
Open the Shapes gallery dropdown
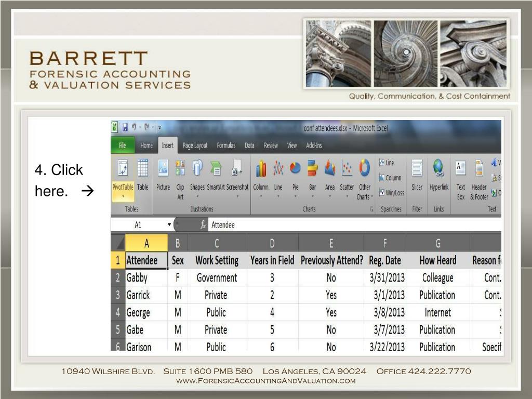coord(197,196)
